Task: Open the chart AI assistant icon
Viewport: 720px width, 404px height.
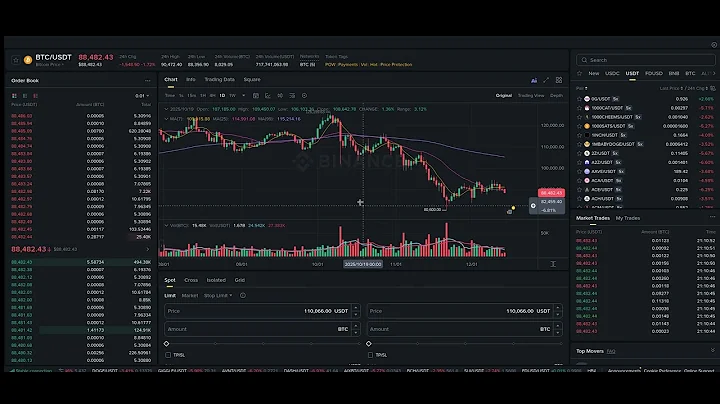Action: click(x=534, y=80)
